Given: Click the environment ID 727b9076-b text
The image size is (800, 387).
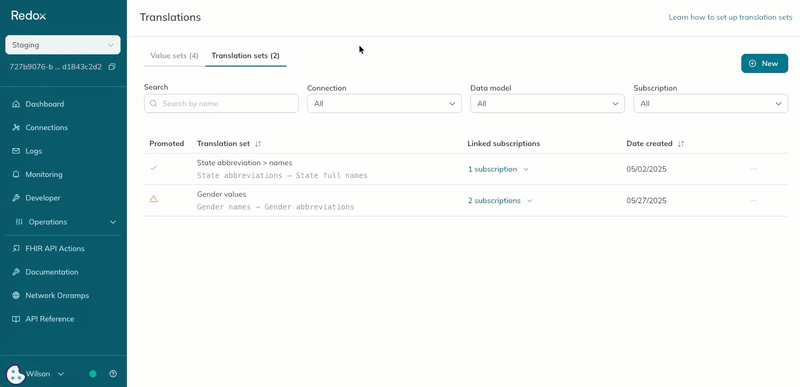Looking at the screenshot, I should point(56,67).
